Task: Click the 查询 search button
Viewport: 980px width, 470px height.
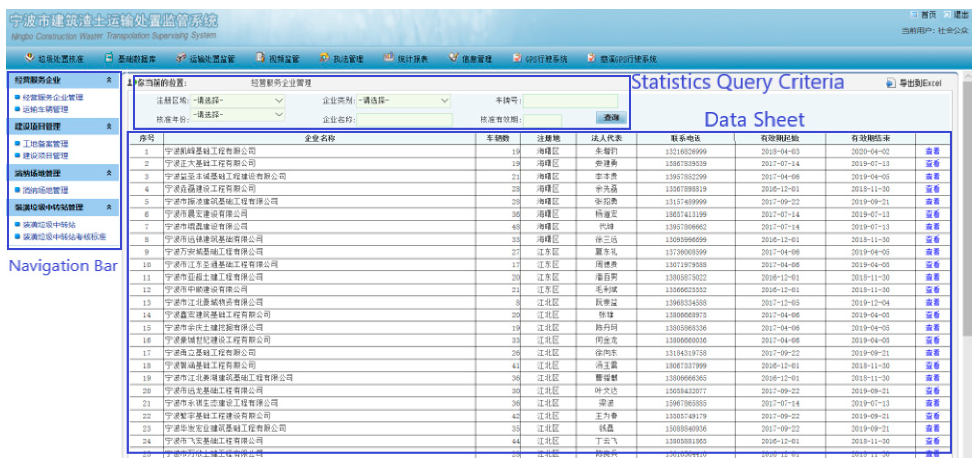Action: coord(611,118)
